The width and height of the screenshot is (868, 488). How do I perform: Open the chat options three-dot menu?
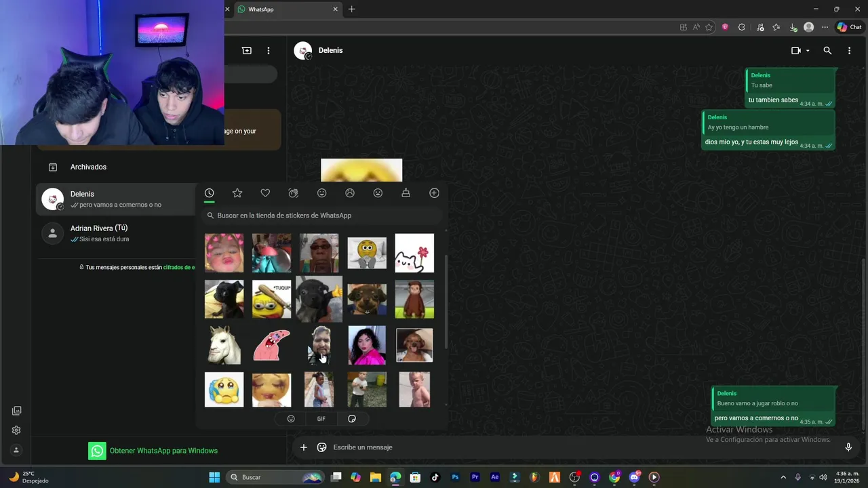849,51
